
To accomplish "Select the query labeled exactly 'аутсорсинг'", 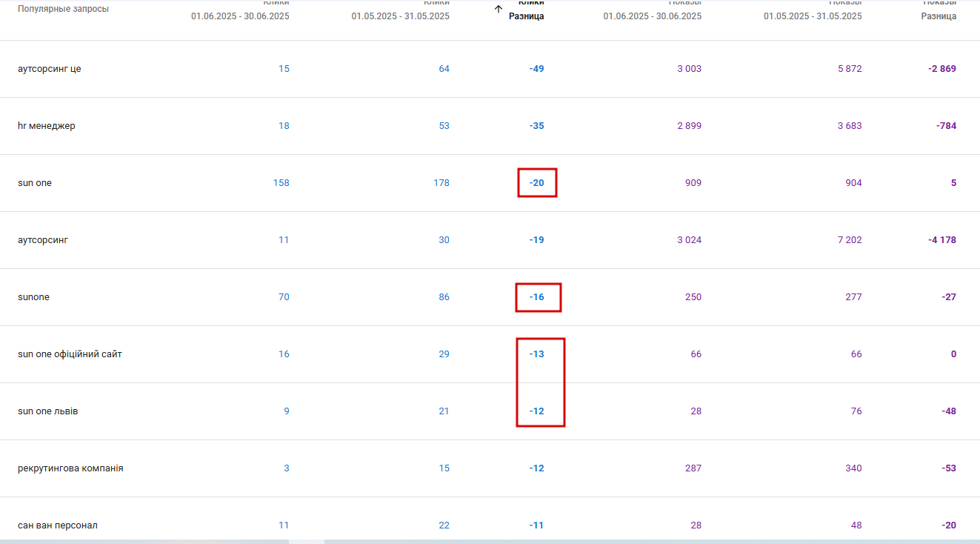I will (43, 240).
